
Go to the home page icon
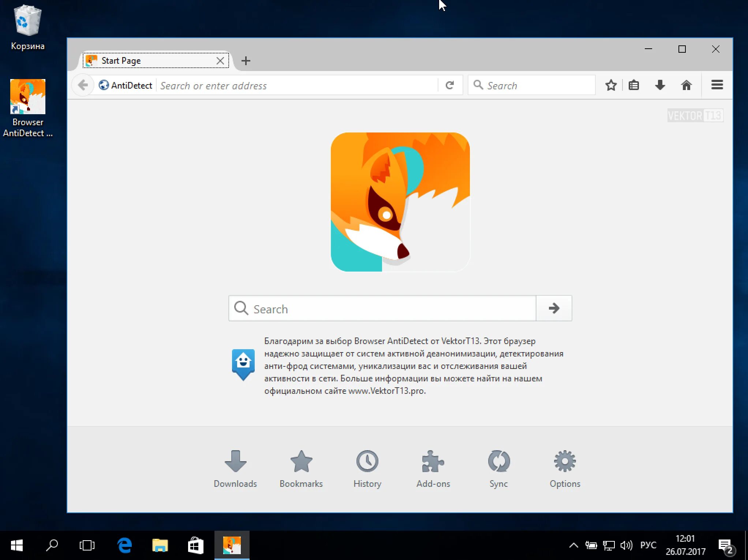(686, 85)
